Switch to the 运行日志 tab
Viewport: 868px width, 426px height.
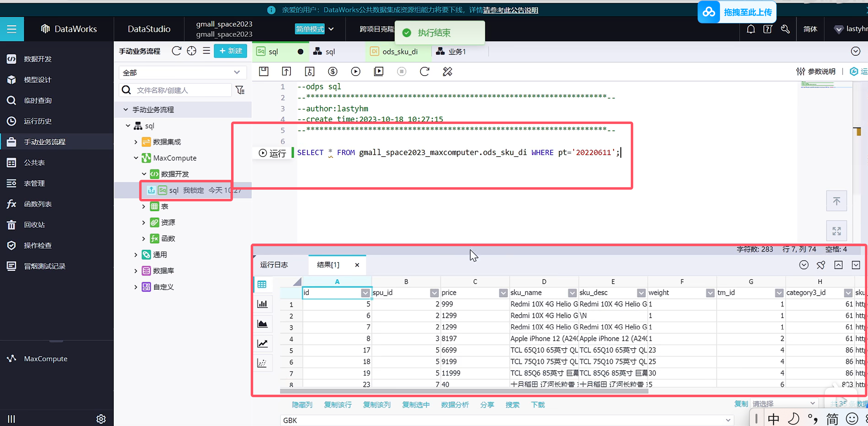point(274,265)
